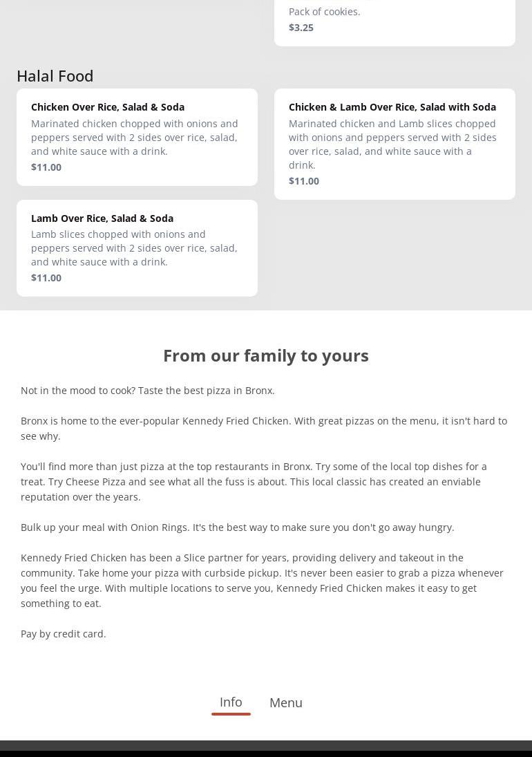
Task: Click the Lamb Over Rice description text
Action: pyautogui.click(x=134, y=248)
